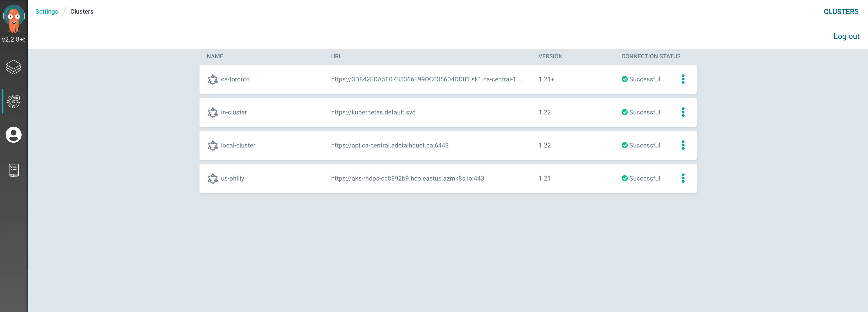Screen dimensions: 868x312
Task: Click the Log out link
Action: click(x=846, y=36)
